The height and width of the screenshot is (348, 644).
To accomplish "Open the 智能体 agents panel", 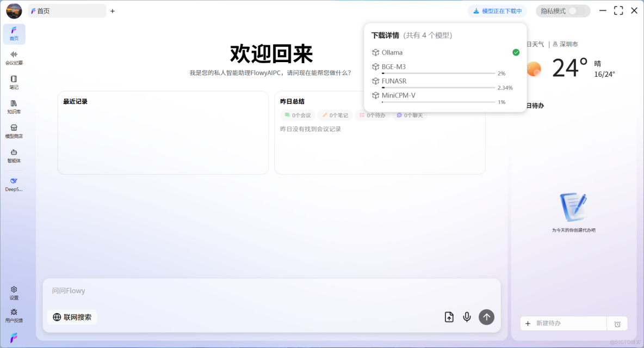I will pos(14,156).
